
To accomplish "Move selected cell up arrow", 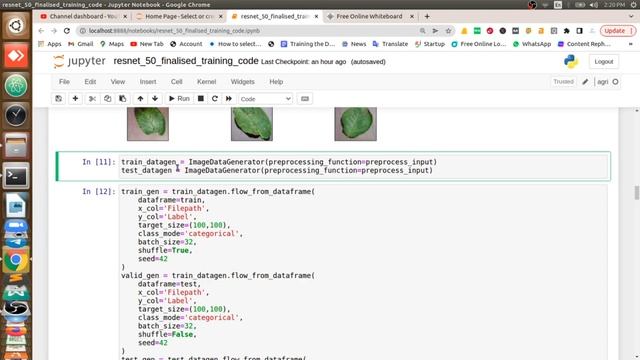I will pyautogui.click(x=140, y=99).
